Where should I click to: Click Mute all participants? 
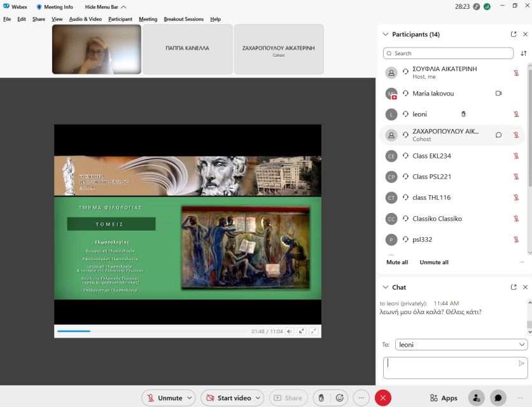(397, 262)
